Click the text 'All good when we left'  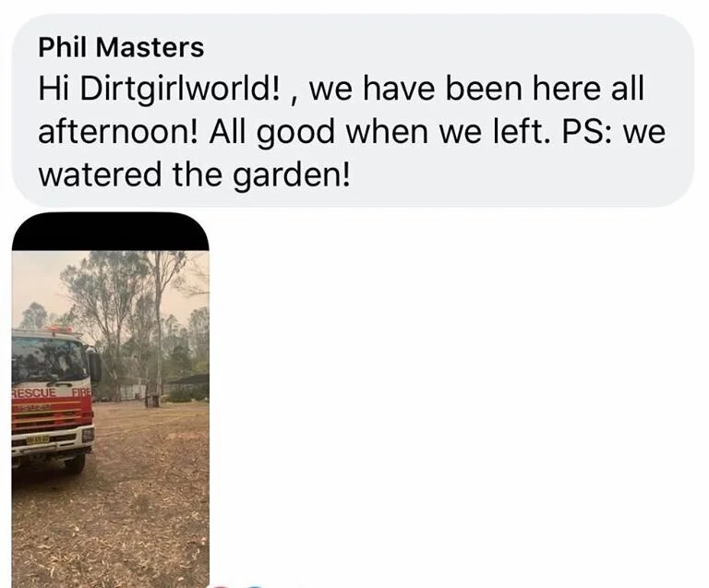click(379, 132)
